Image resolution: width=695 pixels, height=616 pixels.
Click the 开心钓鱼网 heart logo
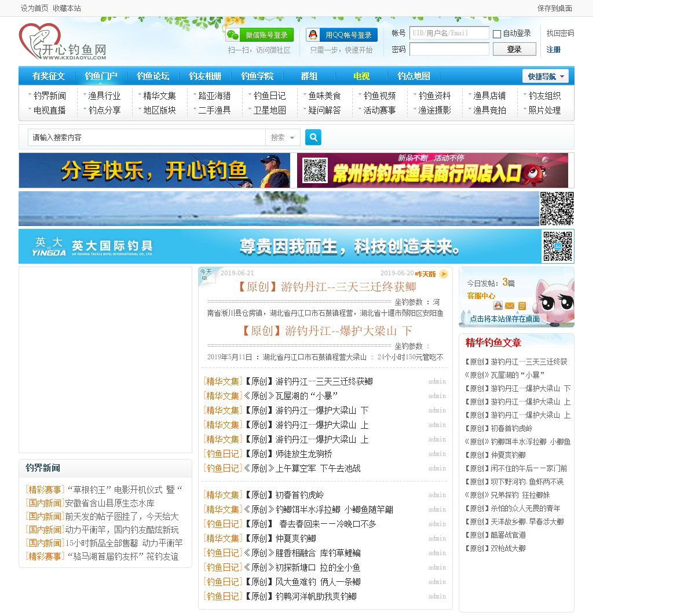tap(39, 41)
